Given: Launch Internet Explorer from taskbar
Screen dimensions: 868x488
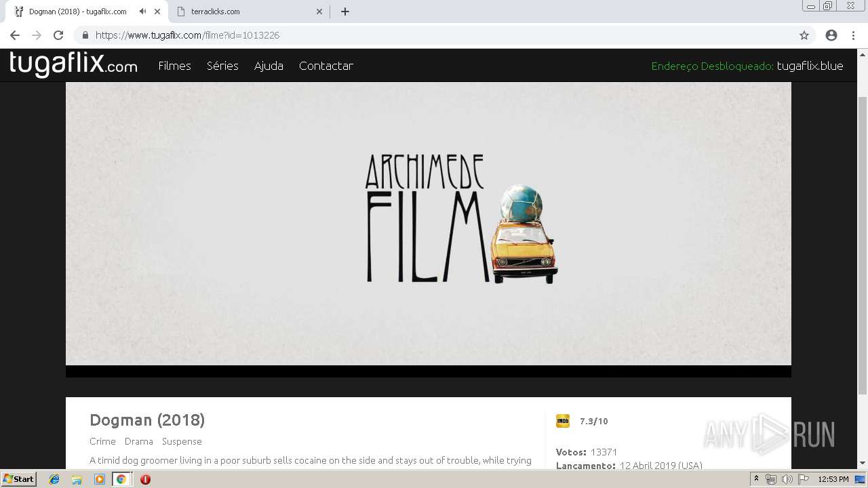Looking at the screenshot, I should [54, 479].
